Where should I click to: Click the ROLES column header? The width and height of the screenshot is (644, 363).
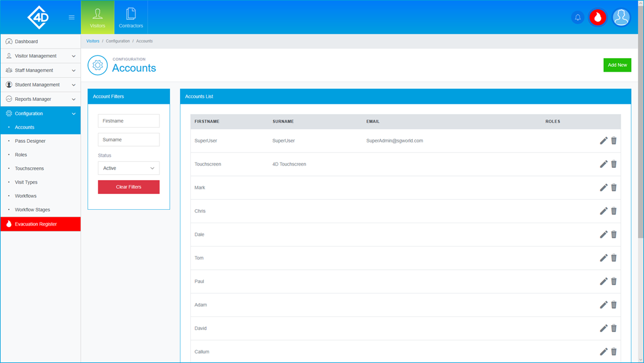(553, 122)
